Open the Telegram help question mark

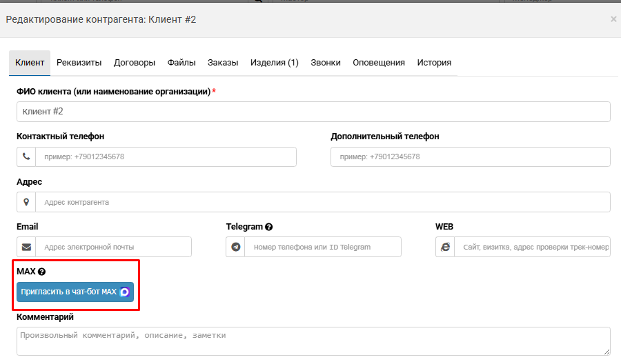point(269,227)
